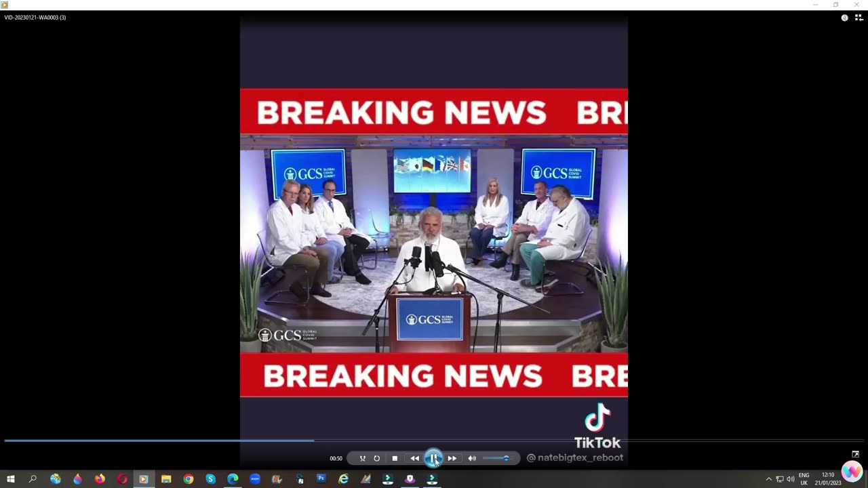Open Internet Explorer from the taskbar
The width and height of the screenshot is (868, 488).
pyautogui.click(x=343, y=479)
